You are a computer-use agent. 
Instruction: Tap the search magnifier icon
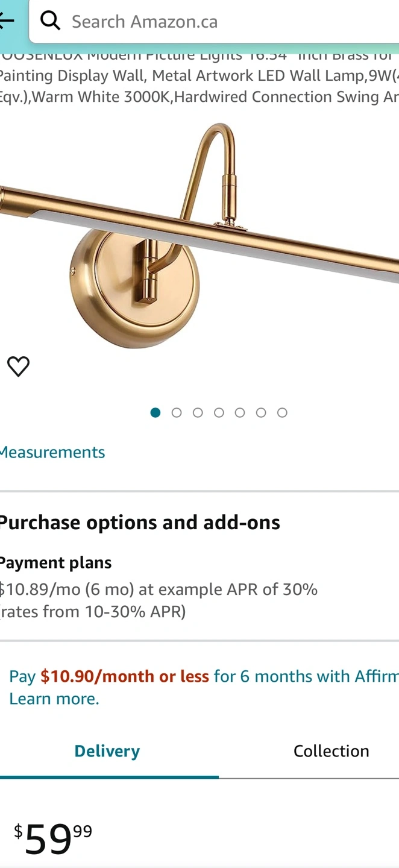(x=51, y=21)
